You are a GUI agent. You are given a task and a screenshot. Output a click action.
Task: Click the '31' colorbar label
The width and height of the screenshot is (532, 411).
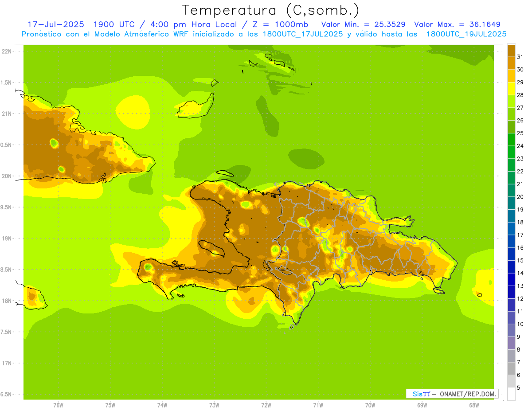520,57
